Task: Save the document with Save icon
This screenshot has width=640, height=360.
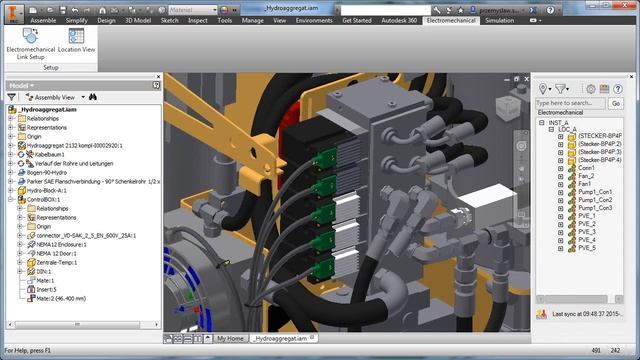Action: coord(63,10)
